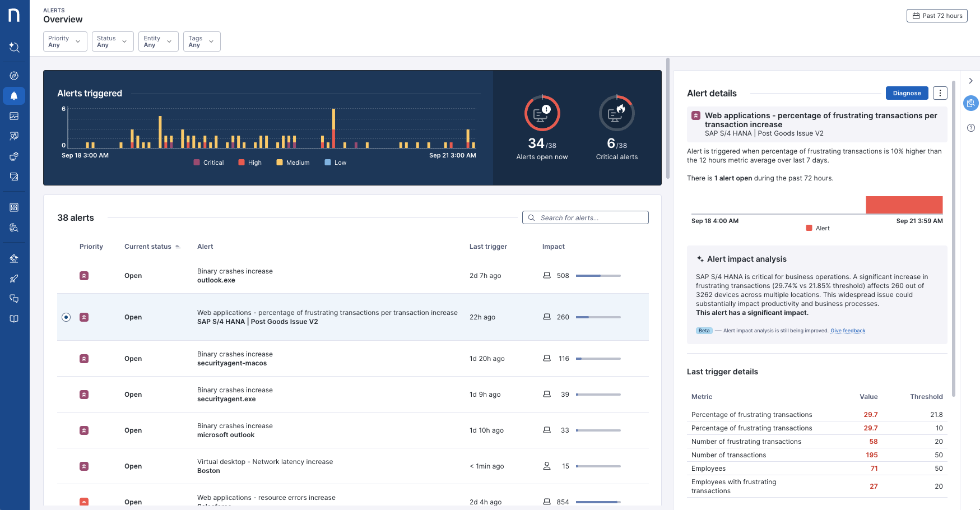The width and height of the screenshot is (980, 510).
Task: Open the search icon in left sidebar
Action: point(14,48)
